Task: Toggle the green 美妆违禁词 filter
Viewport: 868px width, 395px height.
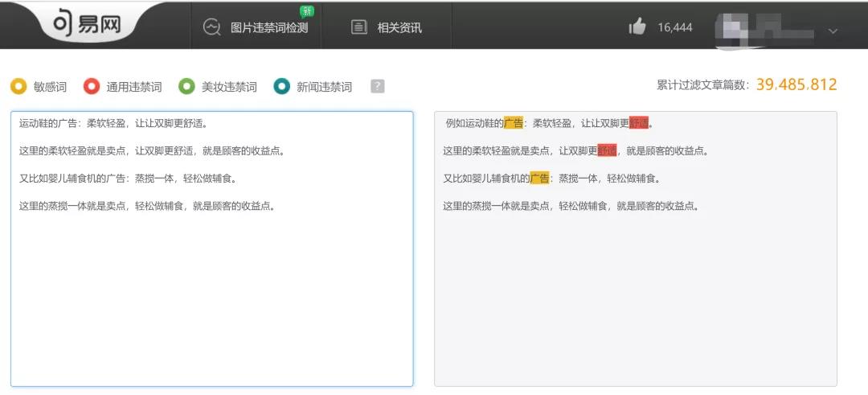Action: 186,86
